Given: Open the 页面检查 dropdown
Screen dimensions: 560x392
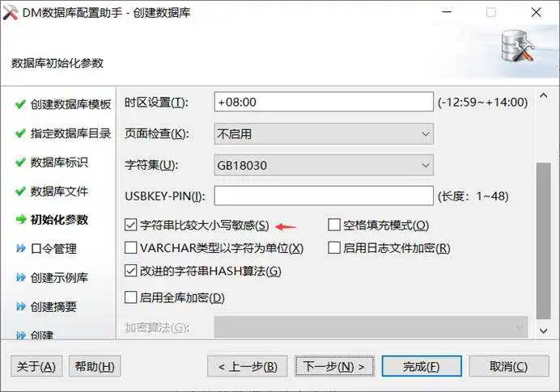Looking at the screenshot, I should click(324, 134).
